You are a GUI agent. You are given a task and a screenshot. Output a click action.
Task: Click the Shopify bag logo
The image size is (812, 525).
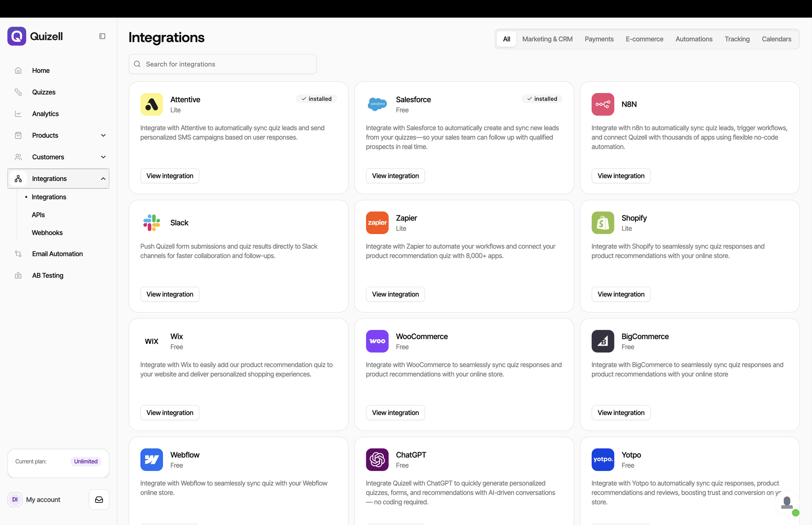603,223
